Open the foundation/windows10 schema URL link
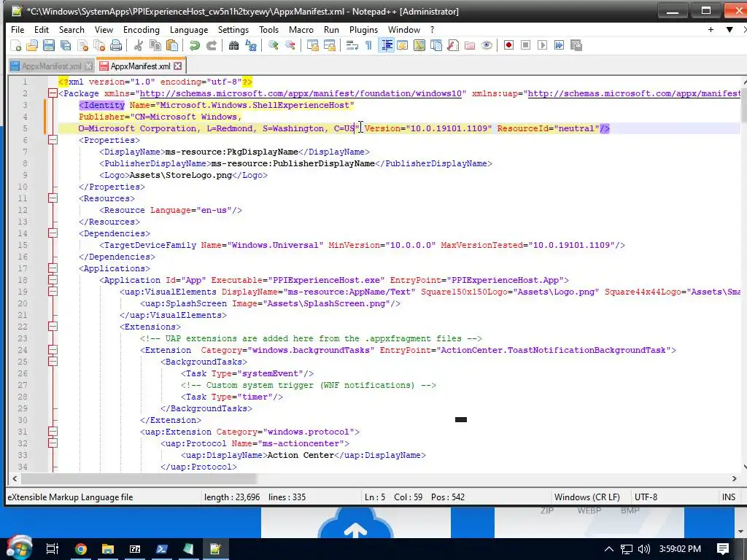The height and width of the screenshot is (560, 747). point(300,94)
